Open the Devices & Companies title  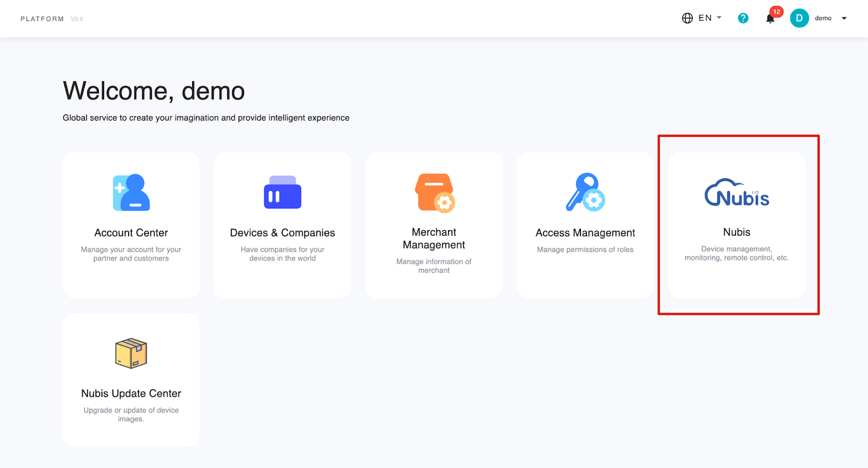coord(283,233)
